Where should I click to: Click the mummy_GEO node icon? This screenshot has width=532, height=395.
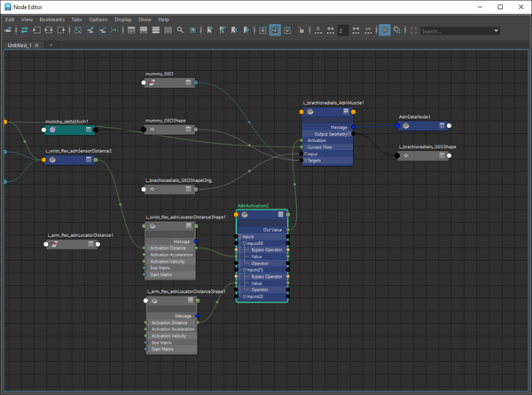153,83
